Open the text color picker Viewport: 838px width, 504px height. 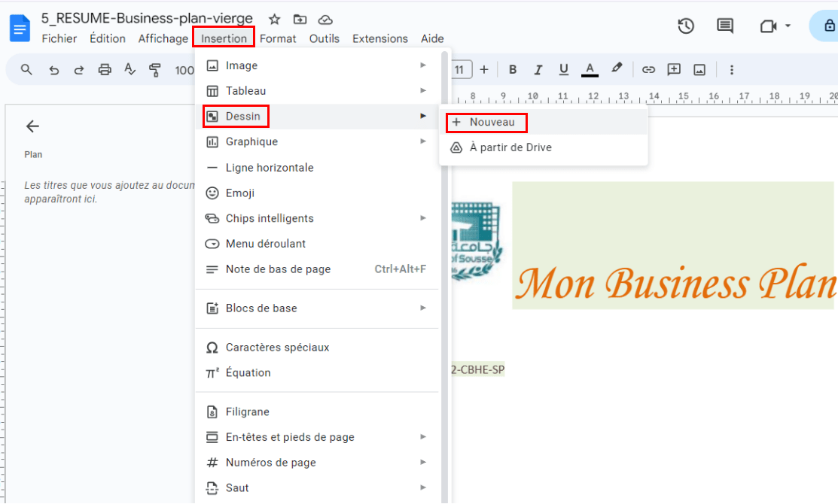(x=590, y=69)
